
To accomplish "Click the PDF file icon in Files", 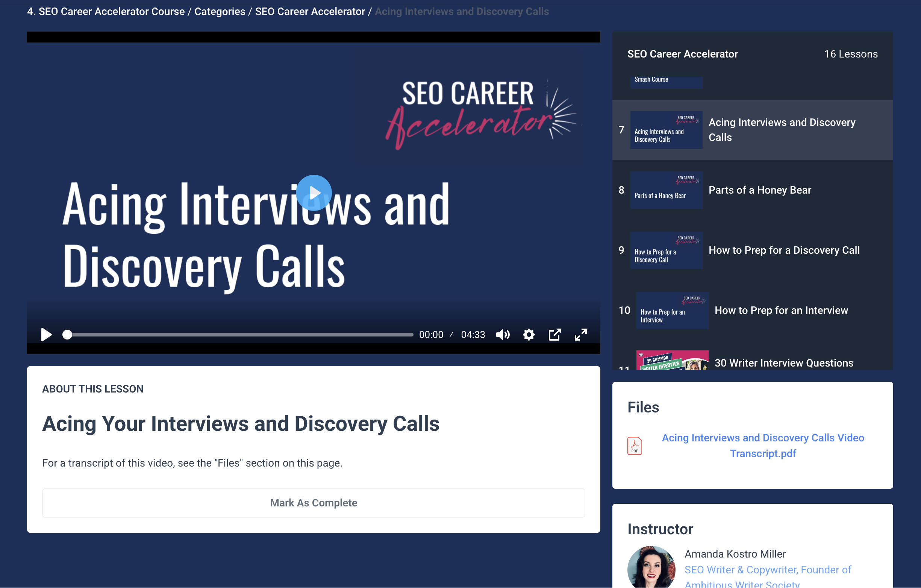I will [x=635, y=446].
